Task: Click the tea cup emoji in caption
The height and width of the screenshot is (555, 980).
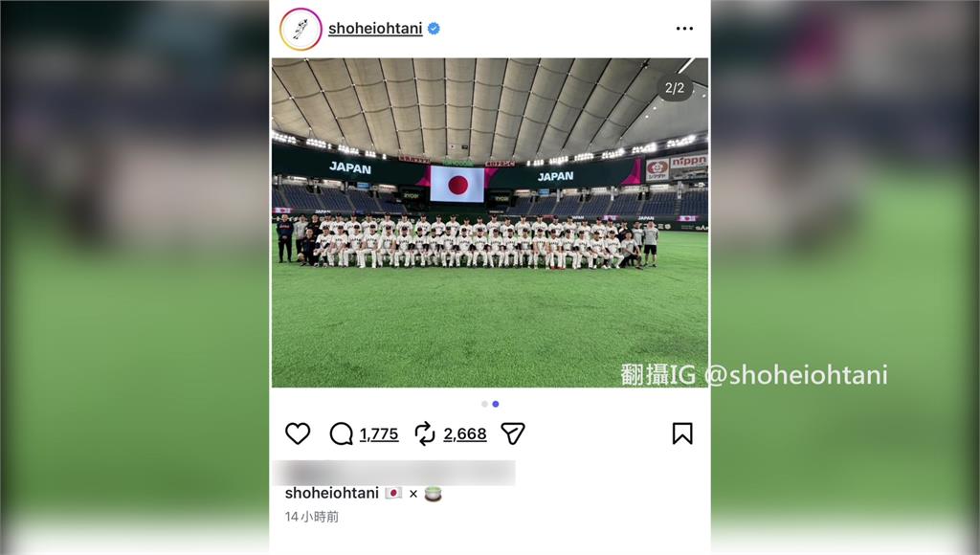Action: click(x=434, y=494)
